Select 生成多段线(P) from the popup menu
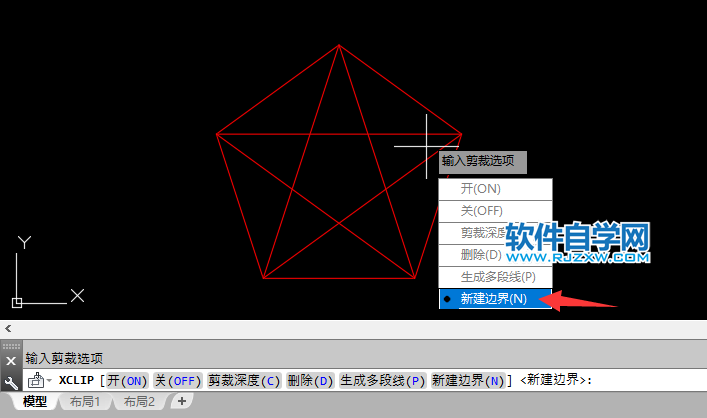 (497, 277)
